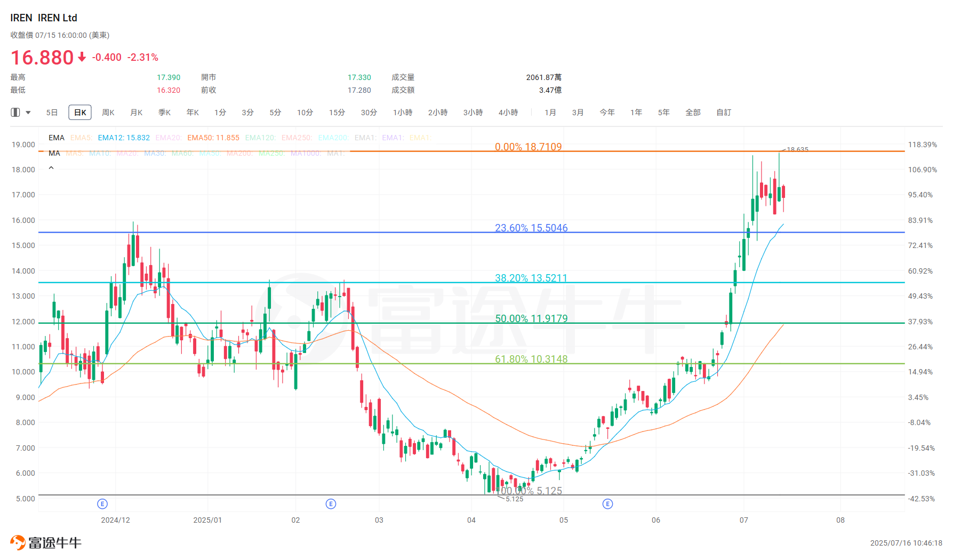Click the earnings E marker below February

[x=331, y=503]
